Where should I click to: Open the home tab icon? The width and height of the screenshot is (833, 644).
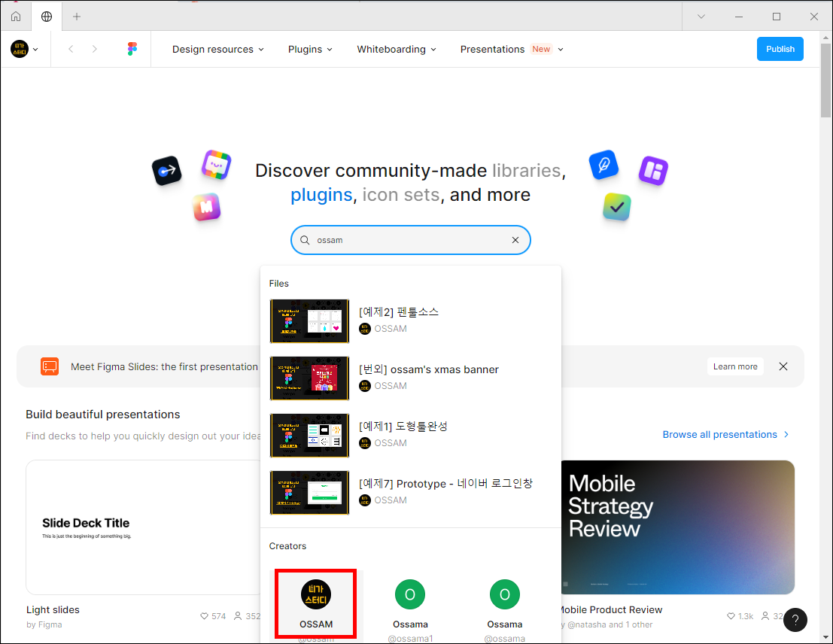[16, 17]
